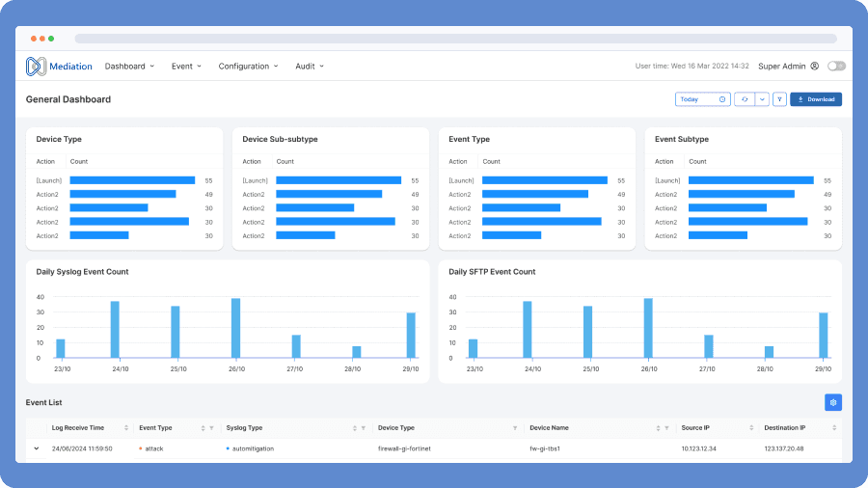Click the [Launch] bar in Device Sub-subtype
868x488 pixels.
pyautogui.click(x=339, y=180)
